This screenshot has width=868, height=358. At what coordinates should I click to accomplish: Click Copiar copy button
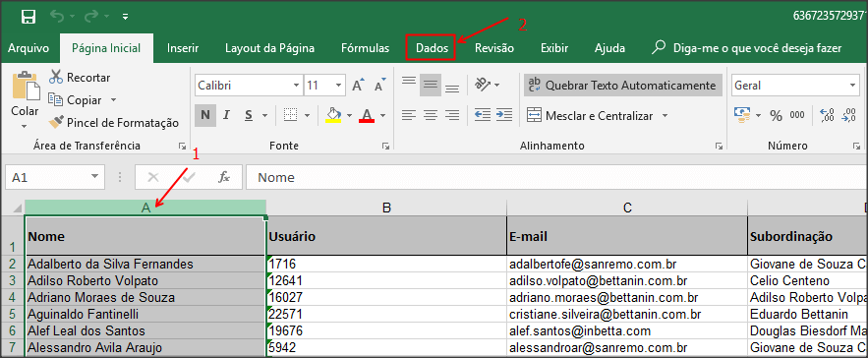[76, 100]
